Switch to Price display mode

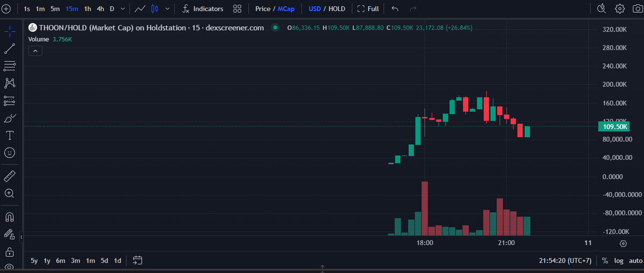(263, 9)
